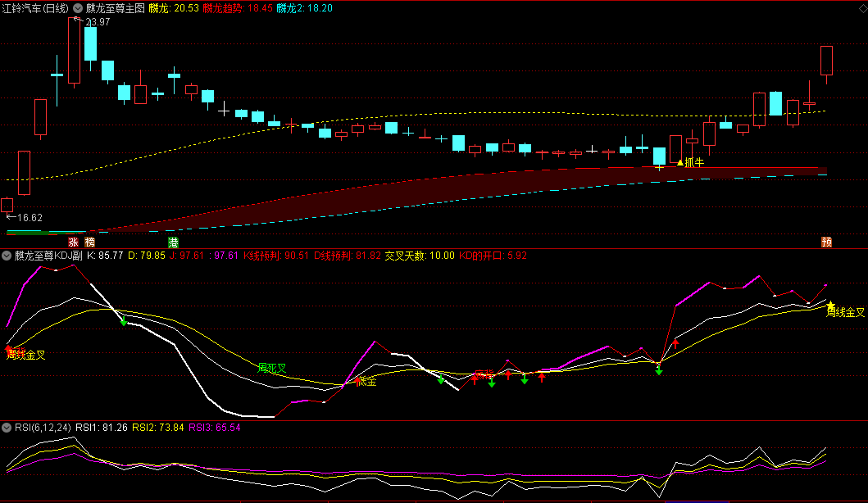This screenshot has height=503, width=868.
Task: Select the KD的开口: 5.92 readout
Action: [x=493, y=256]
